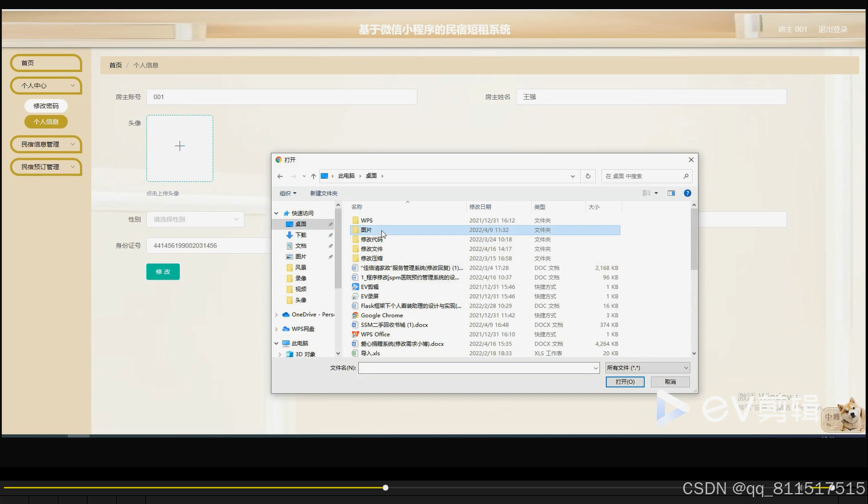Click the green 修改 button
The image size is (868, 504).
click(x=163, y=272)
